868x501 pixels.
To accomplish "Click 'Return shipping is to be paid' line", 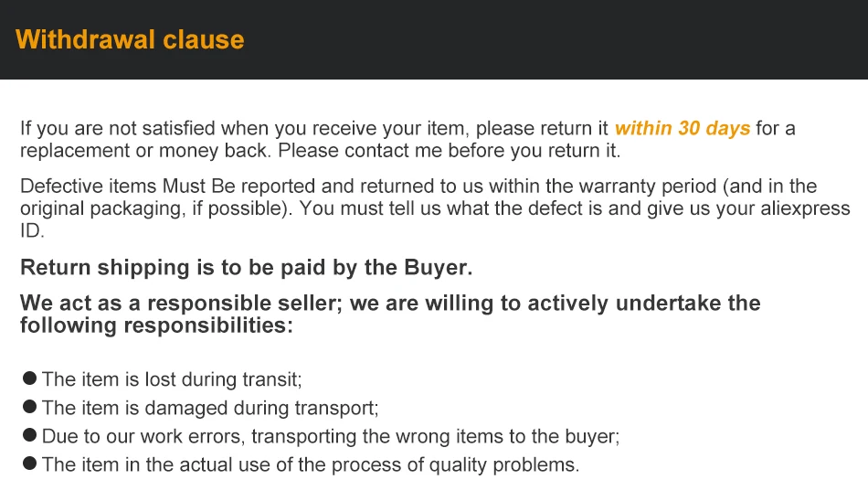I will [247, 268].
